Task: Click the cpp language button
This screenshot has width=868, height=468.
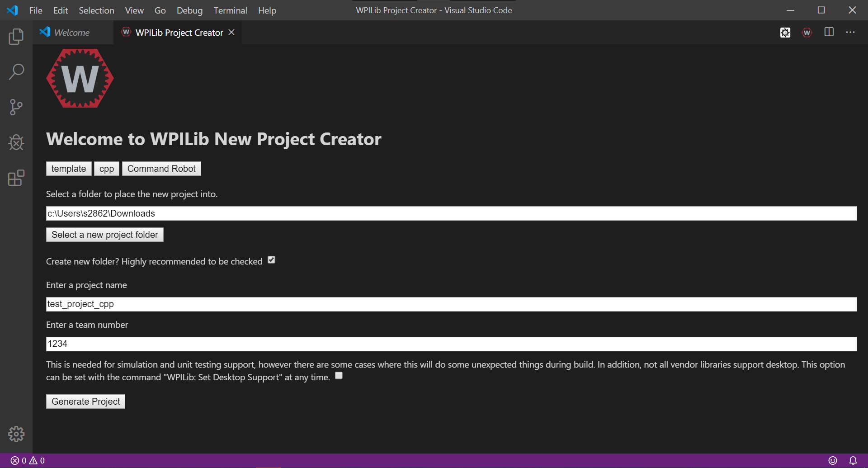Action: tap(107, 169)
